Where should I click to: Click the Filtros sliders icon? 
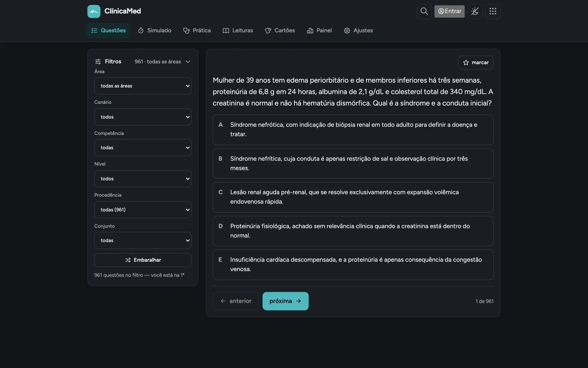(x=98, y=61)
